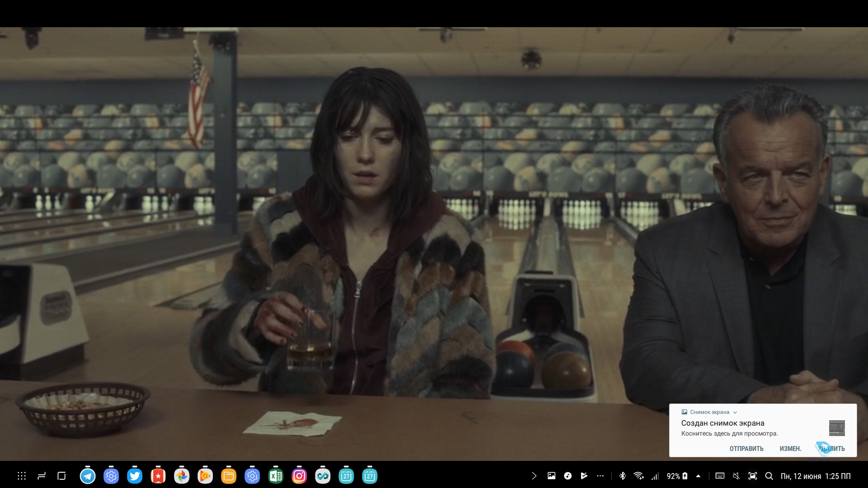Expand quick settings with the up triangle
Screen dimensions: 868x488
[x=698, y=476]
